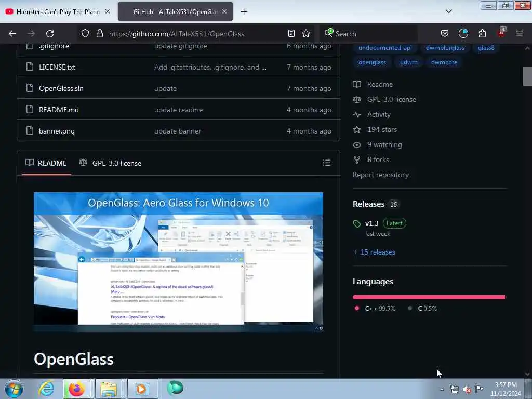The height and width of the screenshot is (399, 532).
Task: Select the udwm topic tag
Action: click(408, 62)
